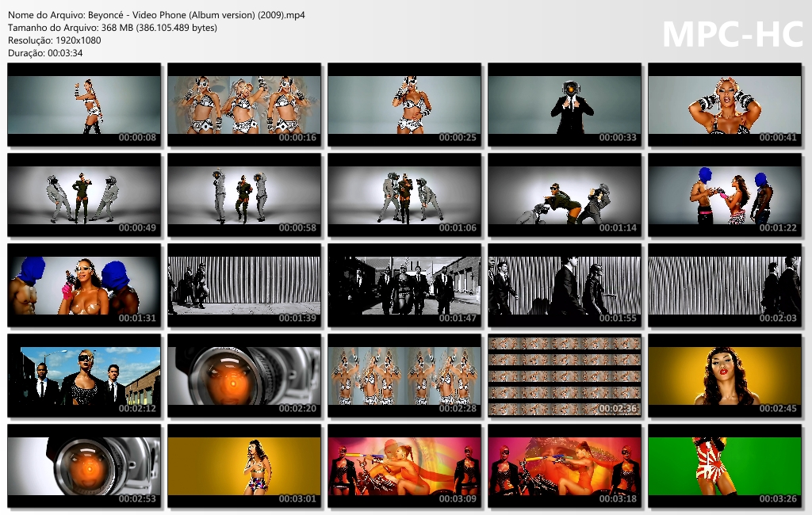
Task: Click the 'Nome do Arquivo' file name line
Action: (x=156, y=15)
